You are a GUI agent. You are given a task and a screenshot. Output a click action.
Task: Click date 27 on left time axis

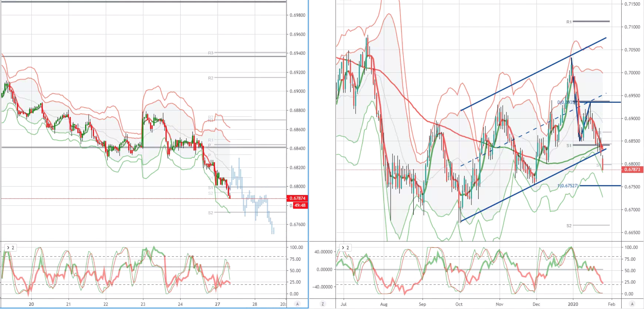218,304
